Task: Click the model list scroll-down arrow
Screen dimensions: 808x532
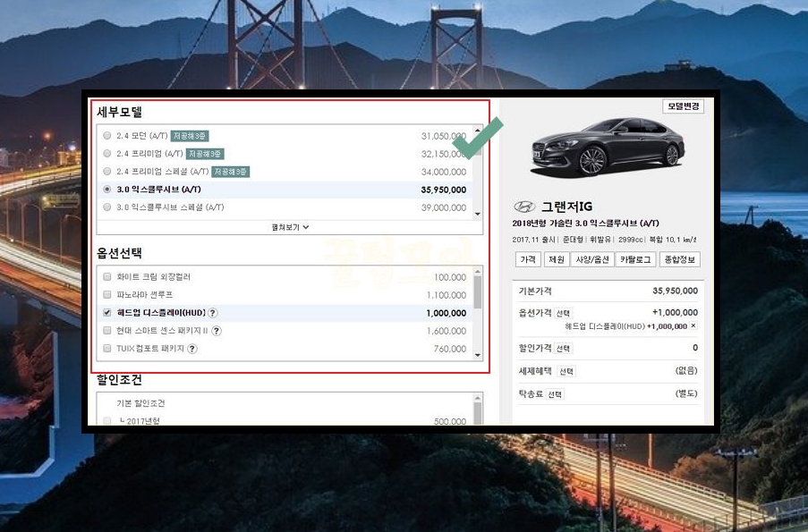Action: (x=478, y=214)
